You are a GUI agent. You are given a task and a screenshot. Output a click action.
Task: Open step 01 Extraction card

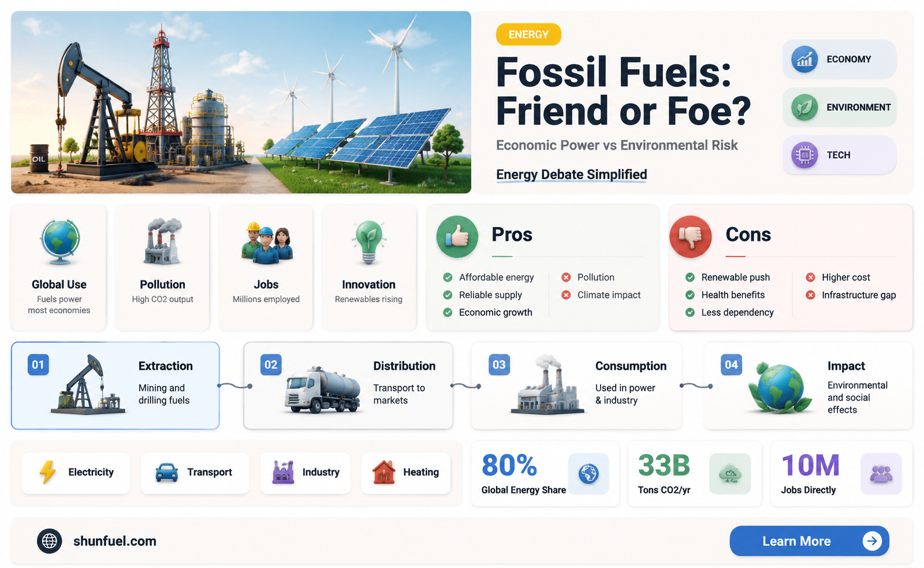point(115,385)
